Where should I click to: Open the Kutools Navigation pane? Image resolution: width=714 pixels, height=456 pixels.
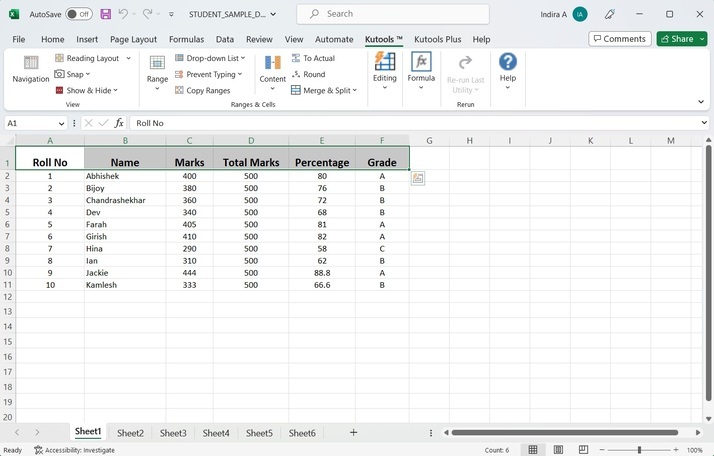click(x=30, y=68)
